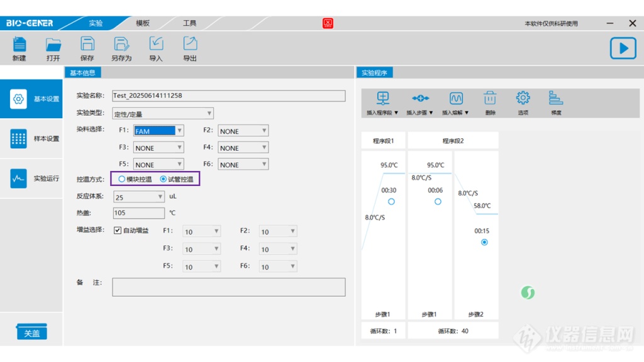Click the Save As (另存为) icon

121,45
